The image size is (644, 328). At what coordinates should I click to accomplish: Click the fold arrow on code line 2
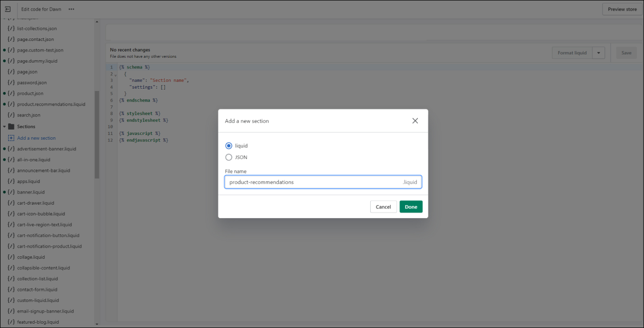click(115, 75)
